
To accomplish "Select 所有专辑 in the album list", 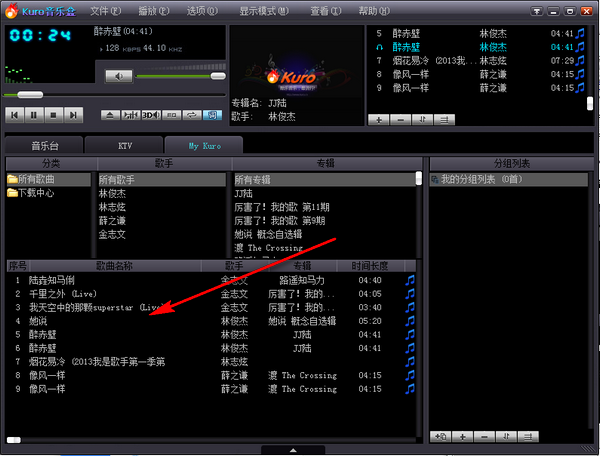I will (x=325, y=179).
